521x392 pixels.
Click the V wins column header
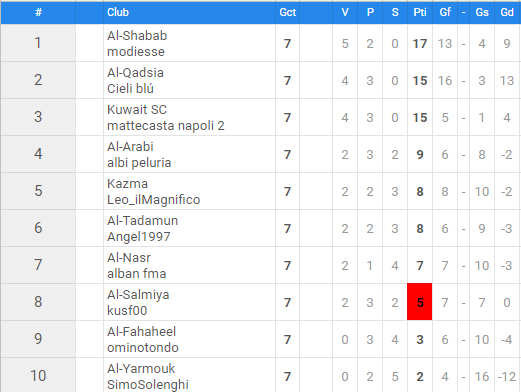click(345, 12)
